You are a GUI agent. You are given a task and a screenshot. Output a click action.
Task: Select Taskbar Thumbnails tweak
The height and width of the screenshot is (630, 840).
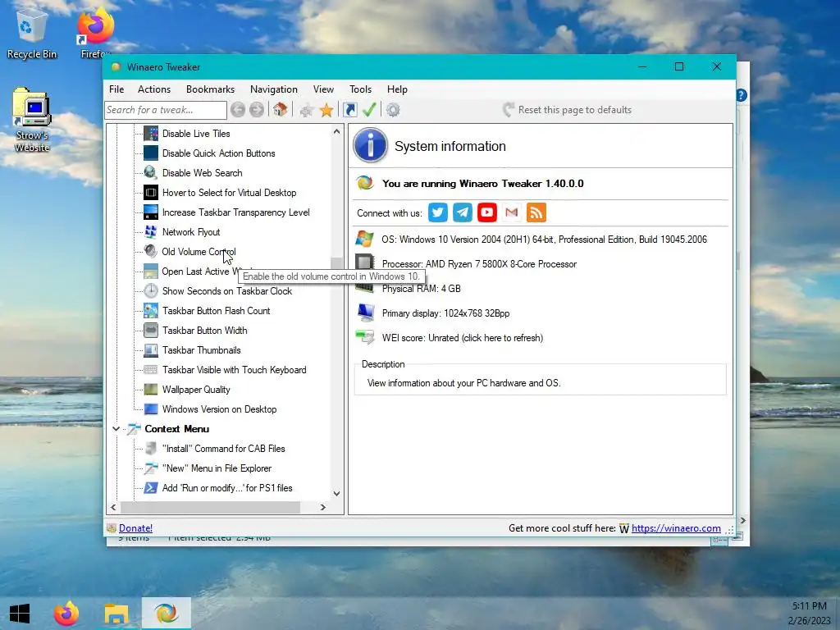coord(202,350)
